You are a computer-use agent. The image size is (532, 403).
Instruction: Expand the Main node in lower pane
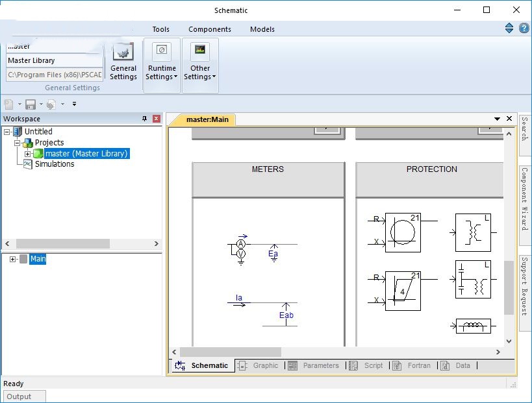(12, 260)
